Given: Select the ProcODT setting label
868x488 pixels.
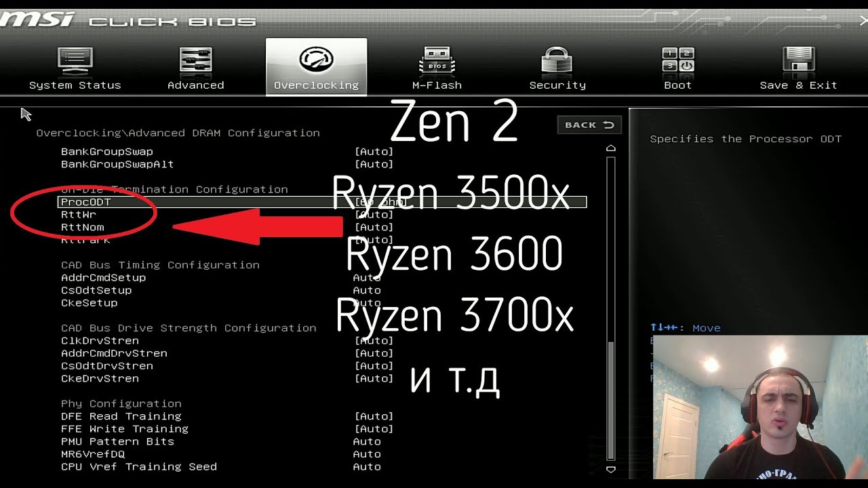Looking at the screenshot, I should pyautogui.click(x=85, y=202).
